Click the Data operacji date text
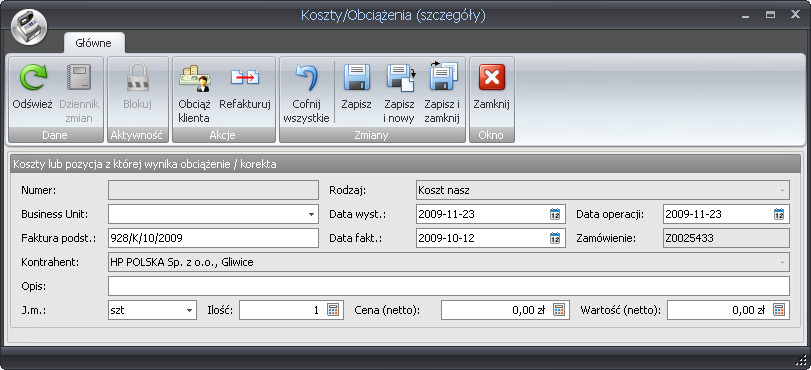The height and width of the screenshot is (370, 811). tap(694, 214)
